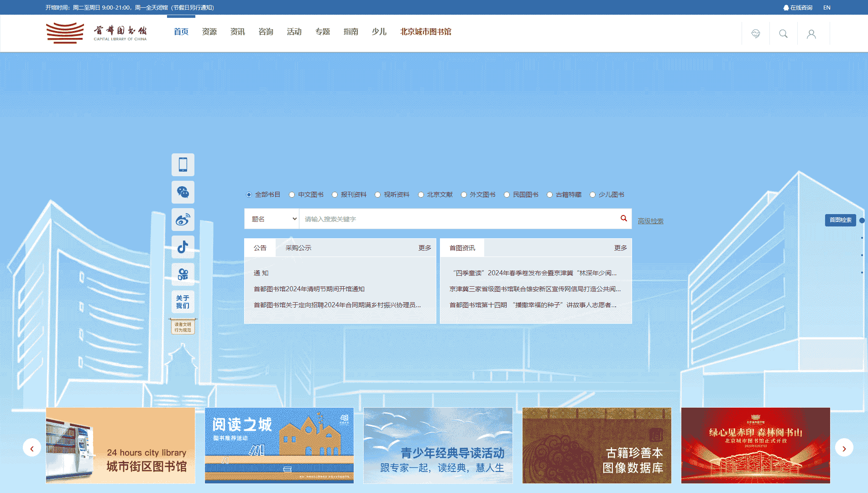Open the 京津冀三家省级图书馆 news item

[535, 289]
